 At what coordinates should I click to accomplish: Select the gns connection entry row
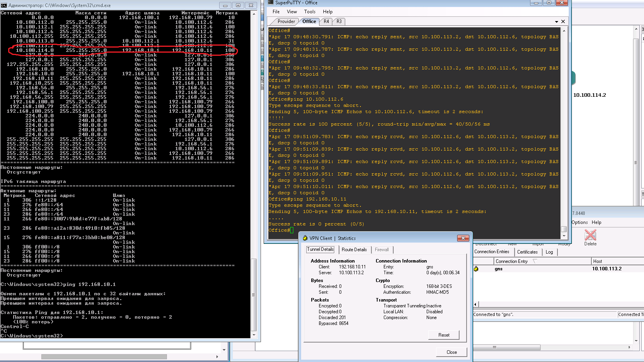[x=559, y=269]
